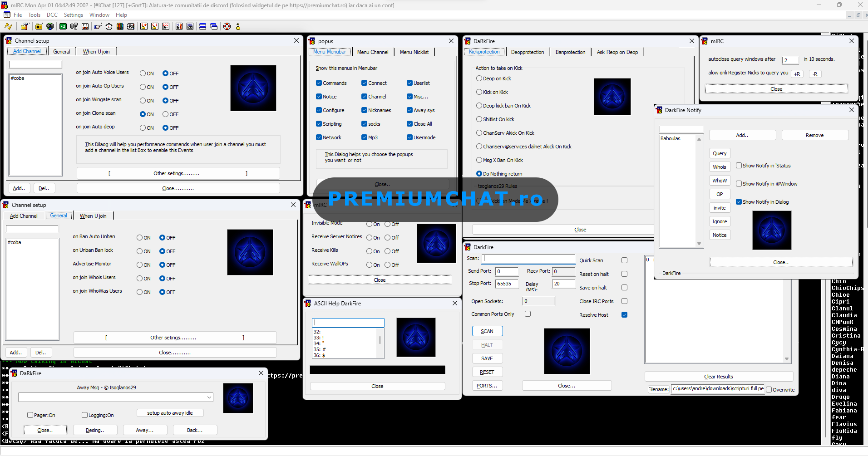Click the Clear Results button
The height and width of the screenshot is (456, 868).
(x=719, y=377)
